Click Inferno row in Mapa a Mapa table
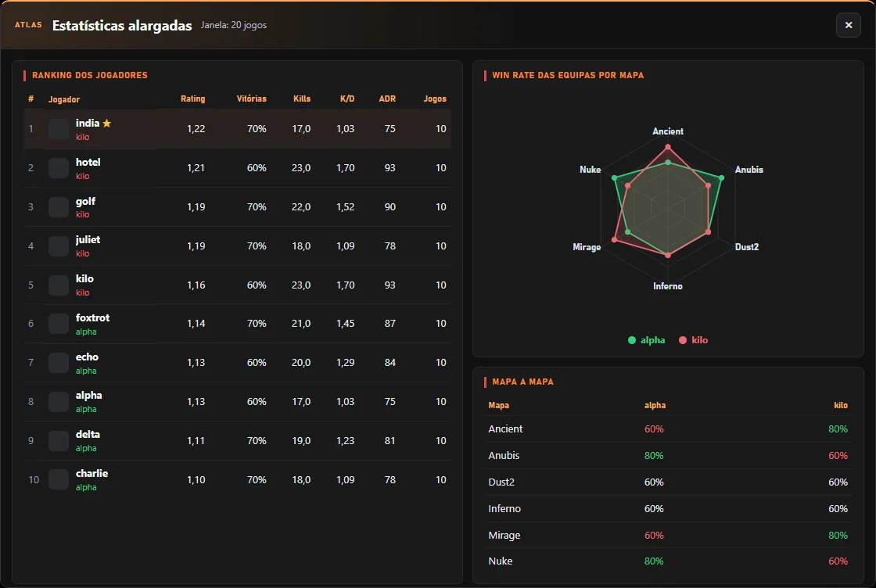 pos(668,509)
